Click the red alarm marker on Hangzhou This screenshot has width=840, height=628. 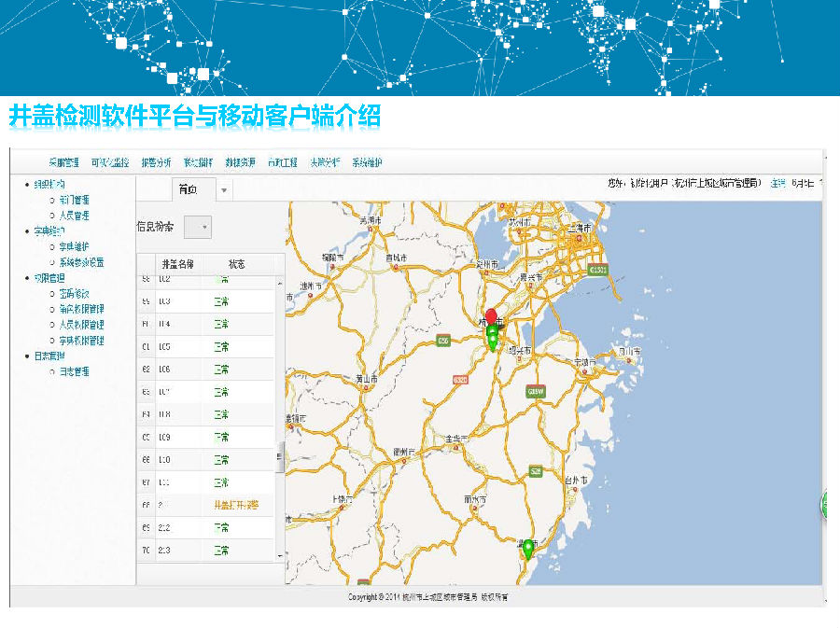(x=491, y=316)
